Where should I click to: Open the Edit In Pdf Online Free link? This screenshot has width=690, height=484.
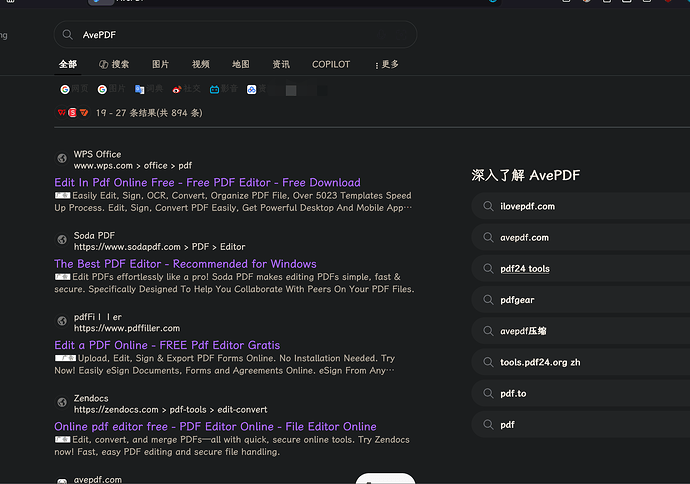(x=207, y=182)
